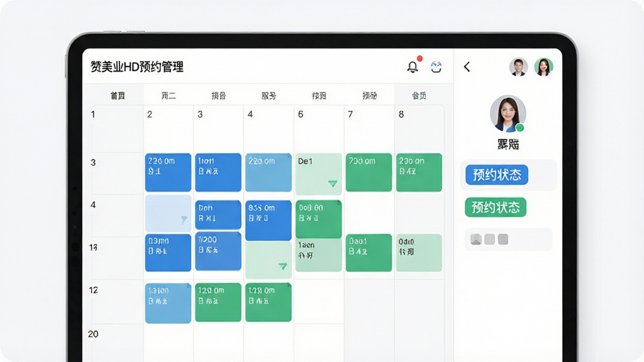Viewport: 644px width, 362px height.
Task: Select the date header number 4
Action: (x=250, y=114)
